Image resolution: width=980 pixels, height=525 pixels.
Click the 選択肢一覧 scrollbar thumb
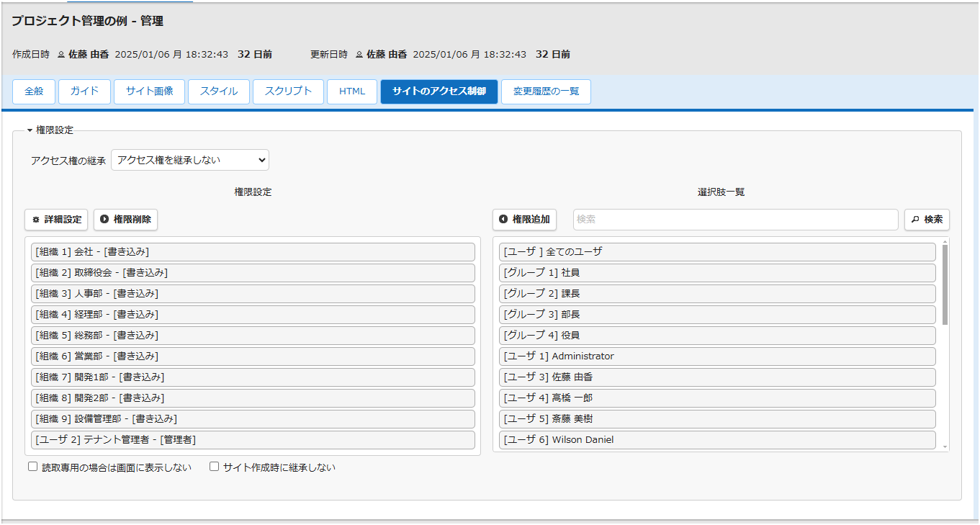point(945,284)
